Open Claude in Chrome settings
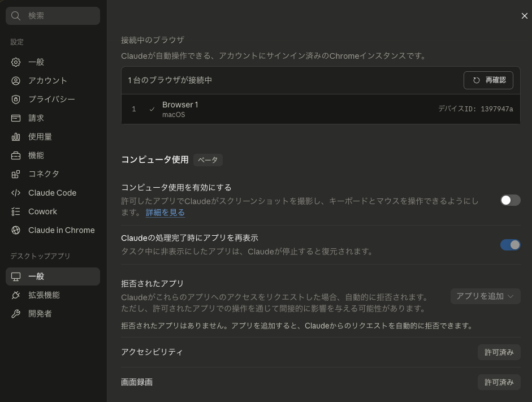 pyautogui.click(x=53, y=230)
